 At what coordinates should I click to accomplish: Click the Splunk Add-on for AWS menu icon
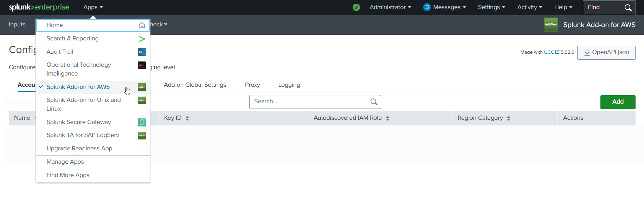(x=142, y=87)
